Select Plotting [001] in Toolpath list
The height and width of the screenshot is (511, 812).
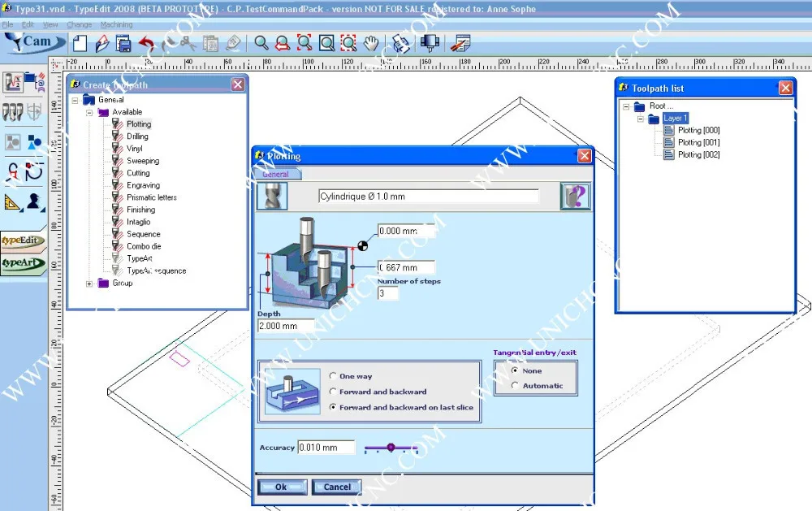698,142
